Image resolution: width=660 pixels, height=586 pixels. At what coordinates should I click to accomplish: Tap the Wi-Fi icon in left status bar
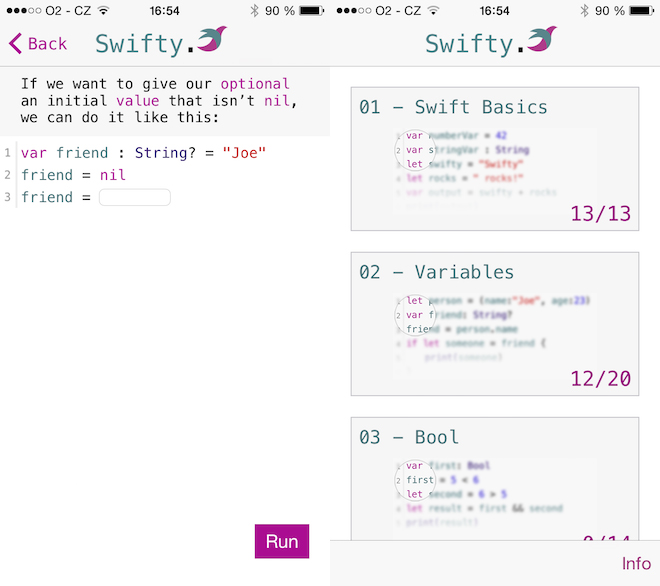(x=103, y=10)
